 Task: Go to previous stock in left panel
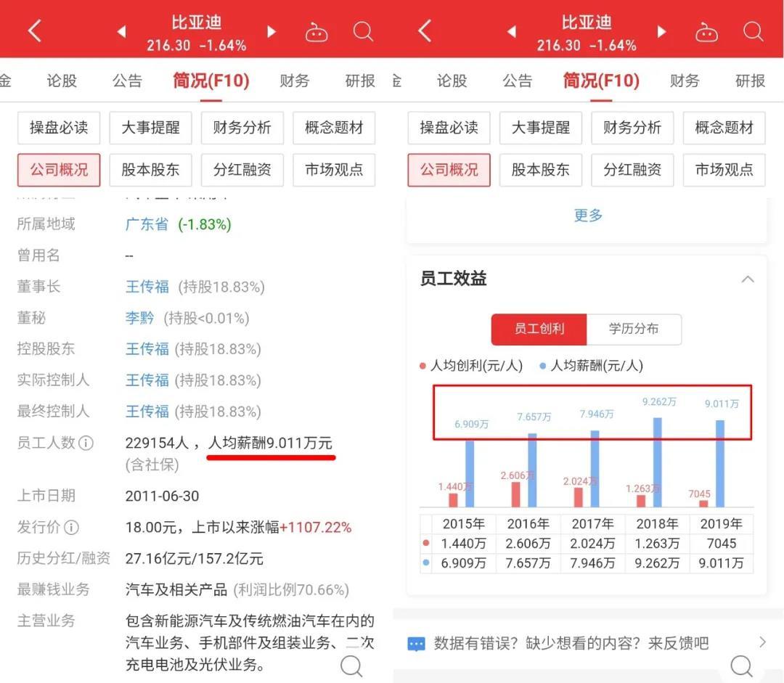click(121, 32)
